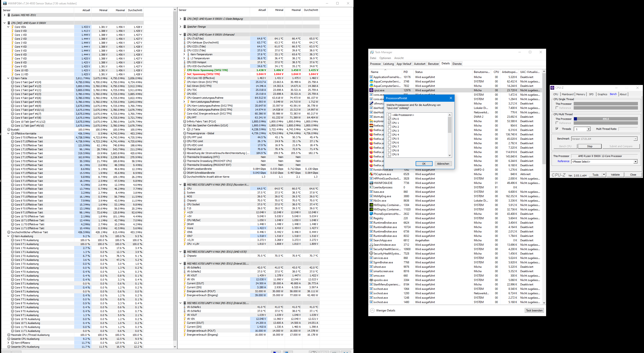Click the explorer process folder icon
This screenshot has width=644, height=353.
tap(371, 121)
